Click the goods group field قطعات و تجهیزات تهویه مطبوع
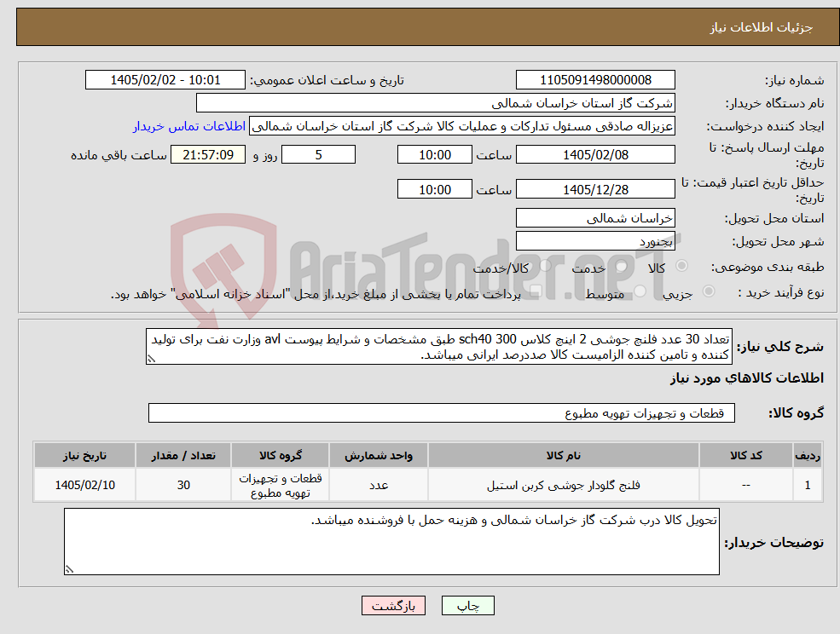Viewport: 840px width, 634px height. click(442, 412)
